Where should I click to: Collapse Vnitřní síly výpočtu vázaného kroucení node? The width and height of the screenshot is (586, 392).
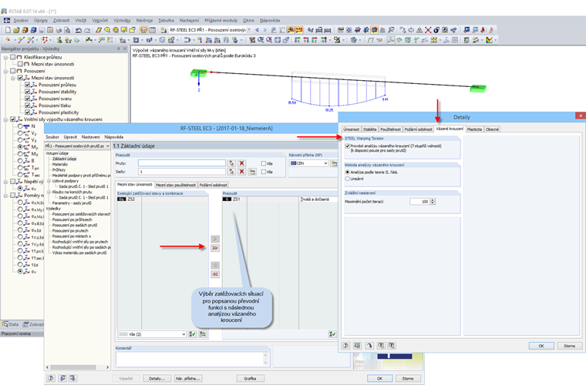5,119
